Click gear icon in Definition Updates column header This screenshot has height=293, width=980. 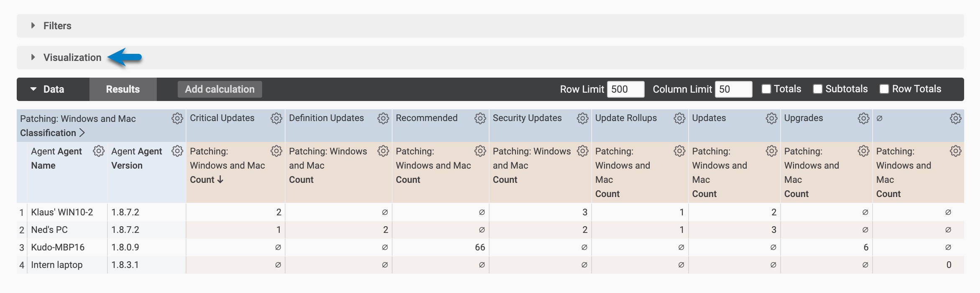point(383,119)
